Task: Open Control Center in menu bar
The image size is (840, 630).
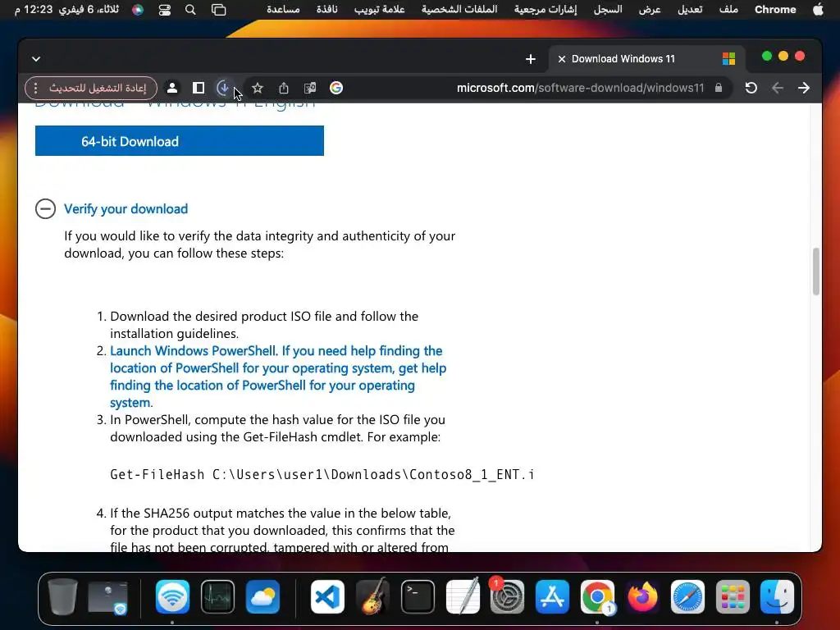Action: (x=164, y=10)
